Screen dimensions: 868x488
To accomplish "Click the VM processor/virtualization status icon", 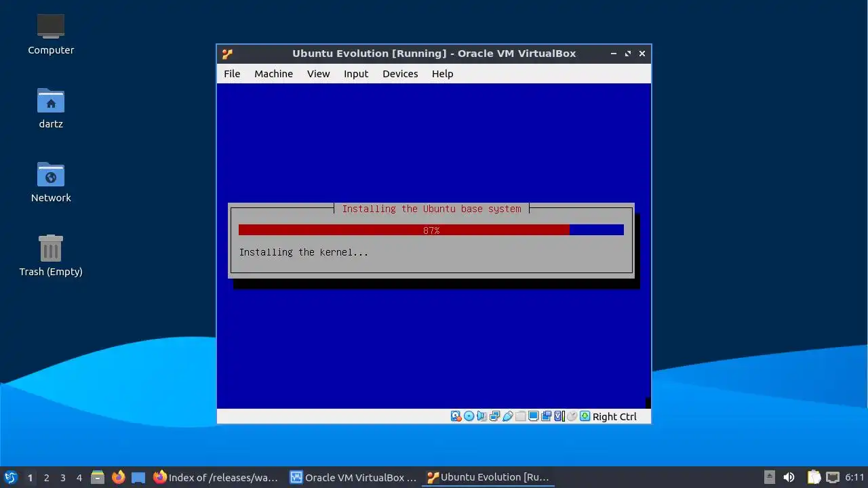I will coord(559,416).
